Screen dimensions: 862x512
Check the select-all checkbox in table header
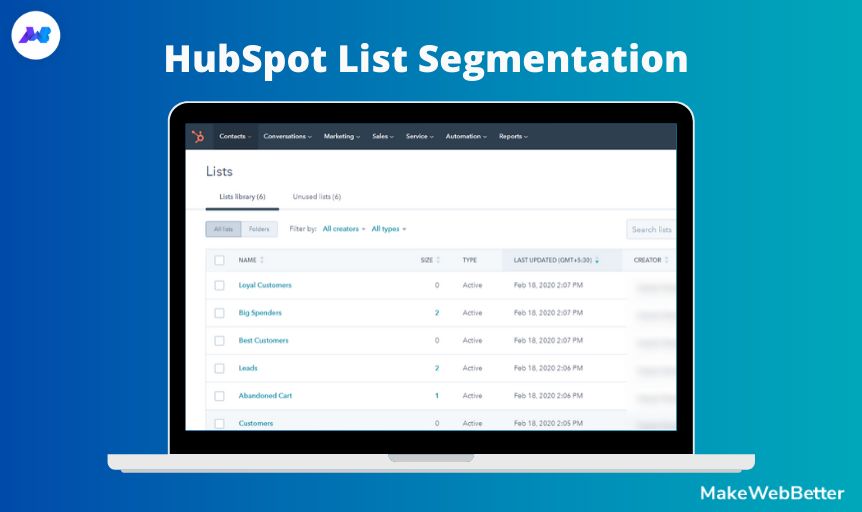pyautogui.click(x=219, y=260)
